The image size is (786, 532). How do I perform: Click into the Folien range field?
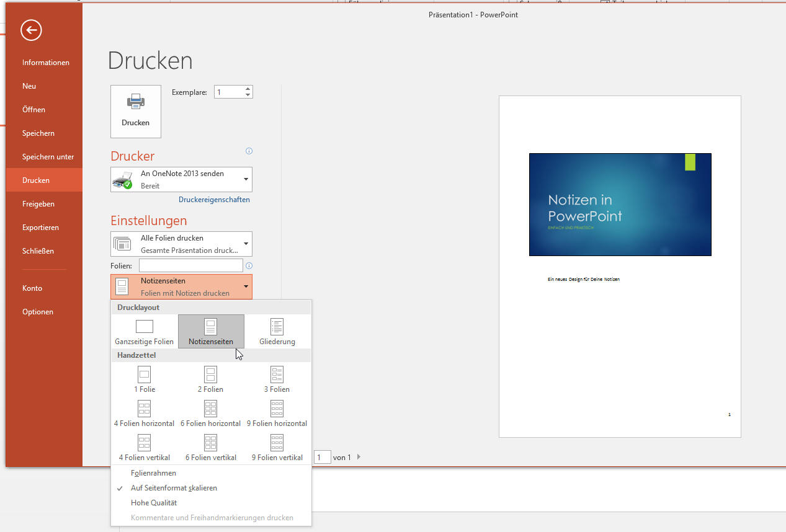click(191, 265)
